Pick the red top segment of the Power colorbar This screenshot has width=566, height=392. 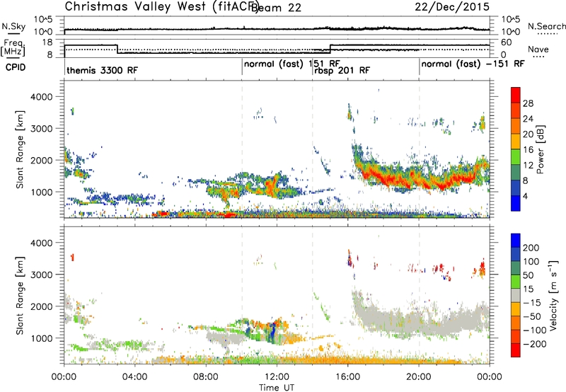pos(516,95)
